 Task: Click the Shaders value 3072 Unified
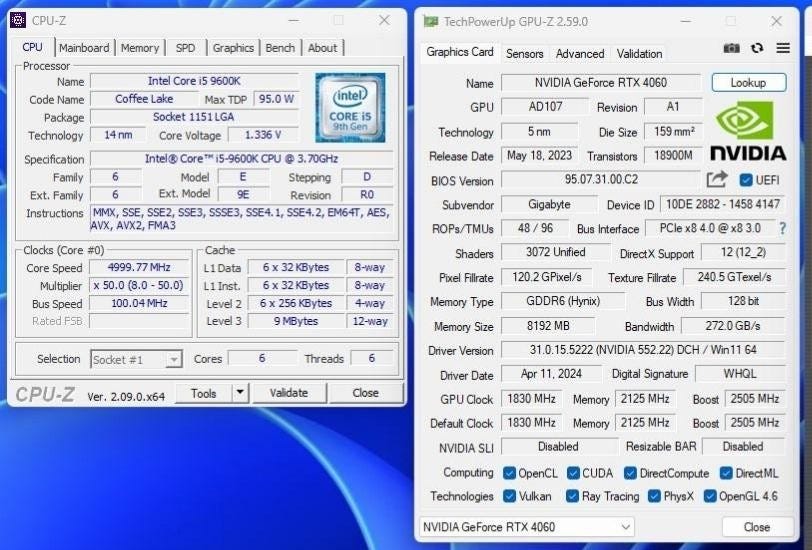[x=555, y=252]
